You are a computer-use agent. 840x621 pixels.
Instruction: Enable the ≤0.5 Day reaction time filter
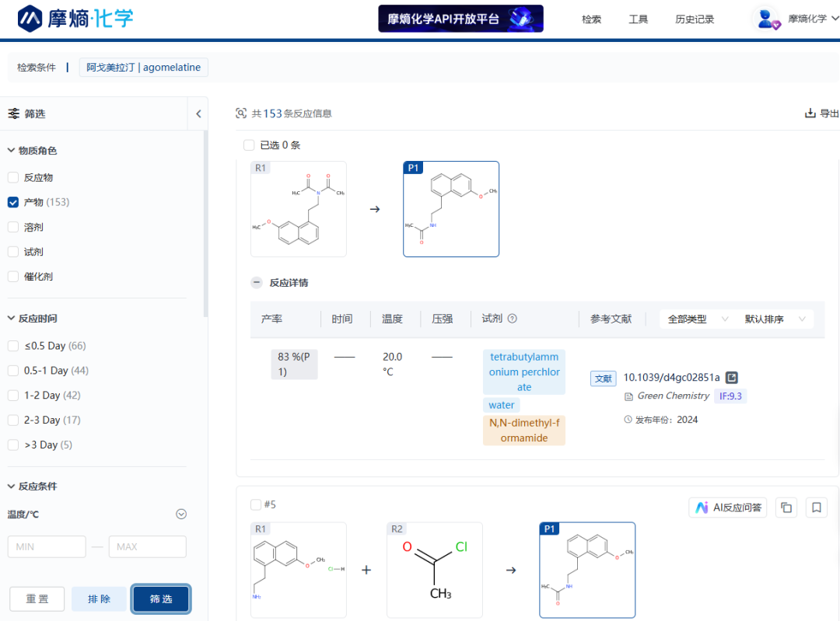pos(13,346)
